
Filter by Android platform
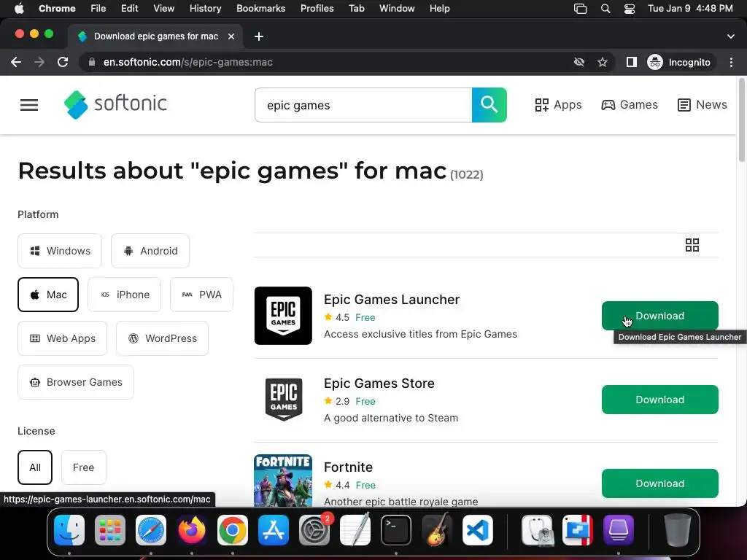pos(150,251)
